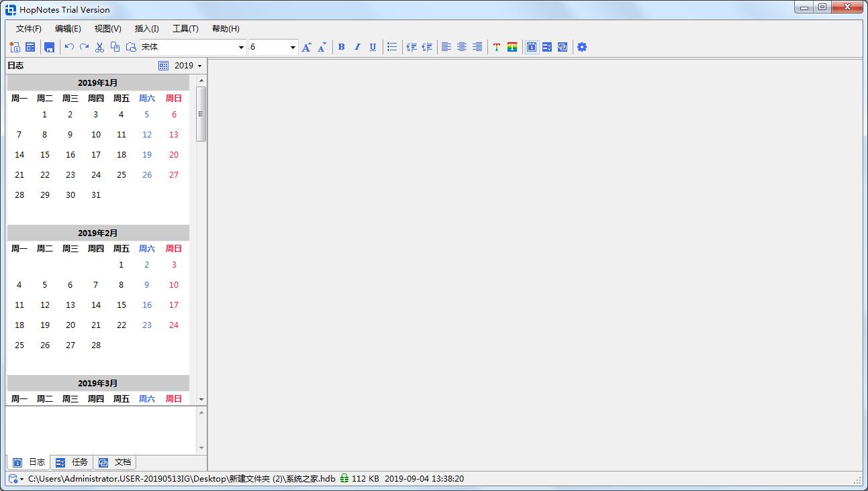Click the new diary entry toolbar icon
868x491 pixels.
point(15,47)
